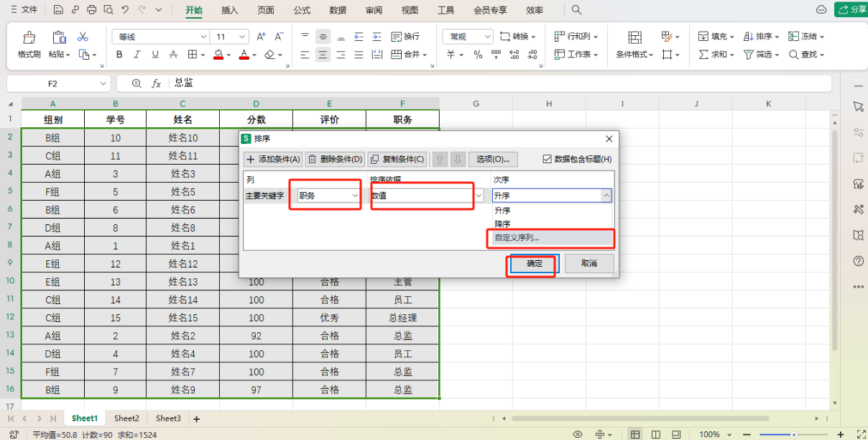This screenshot has height=440, width=868.
Task: Click the Redo arrow icon
Action: coord(142,10)
